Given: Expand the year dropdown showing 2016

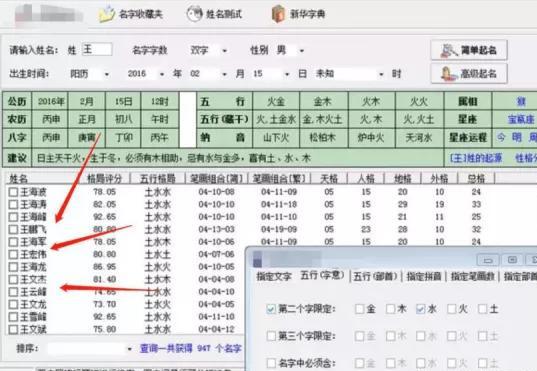Looking at the screenshot, I should (x=162, y=74).
